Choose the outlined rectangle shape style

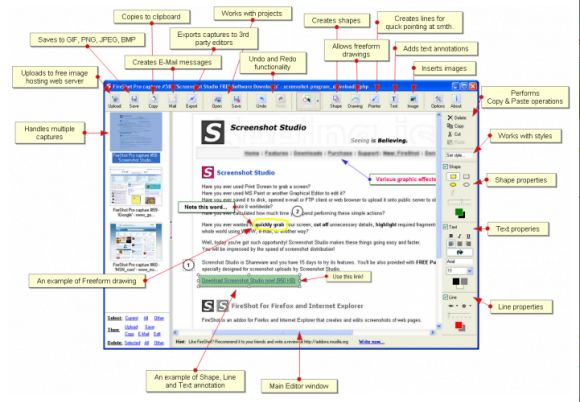(x=466, y=176)
